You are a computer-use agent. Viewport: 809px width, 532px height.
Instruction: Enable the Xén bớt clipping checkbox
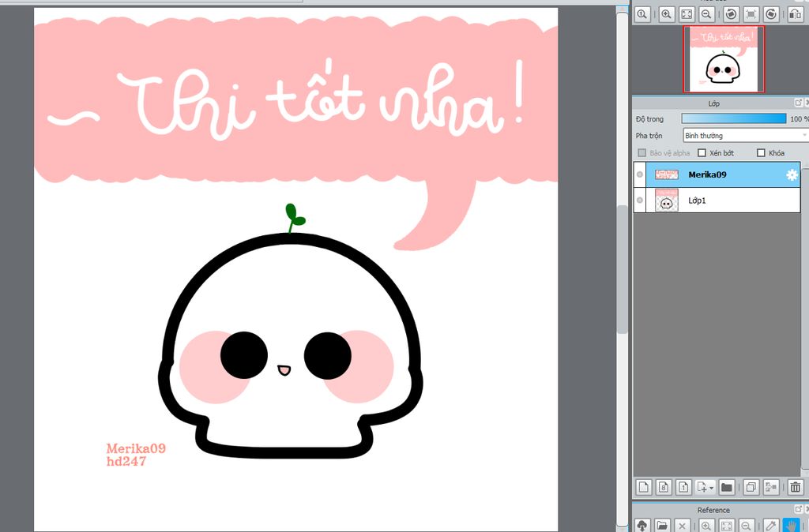702,152
